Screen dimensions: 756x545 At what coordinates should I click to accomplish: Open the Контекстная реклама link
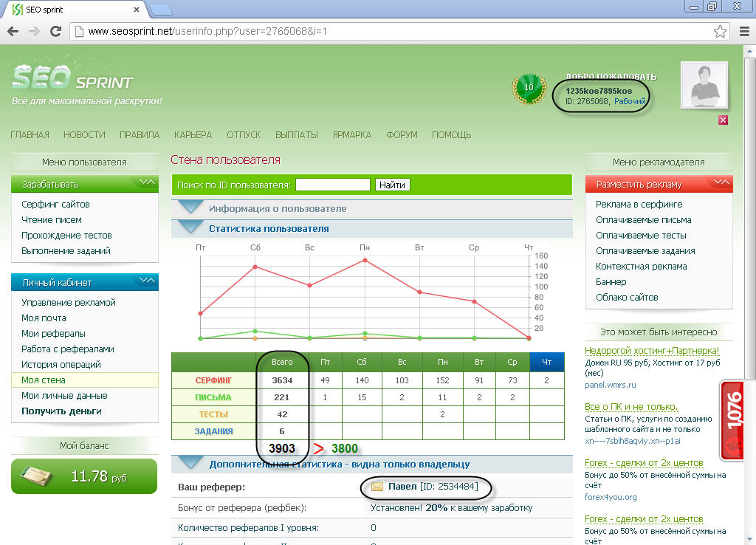point(642,267)
